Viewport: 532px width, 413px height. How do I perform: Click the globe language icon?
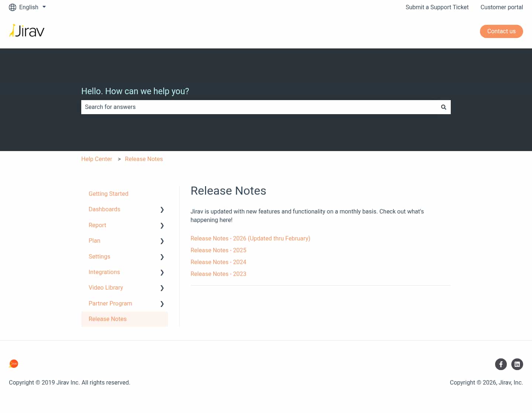[x=12, y=7]
